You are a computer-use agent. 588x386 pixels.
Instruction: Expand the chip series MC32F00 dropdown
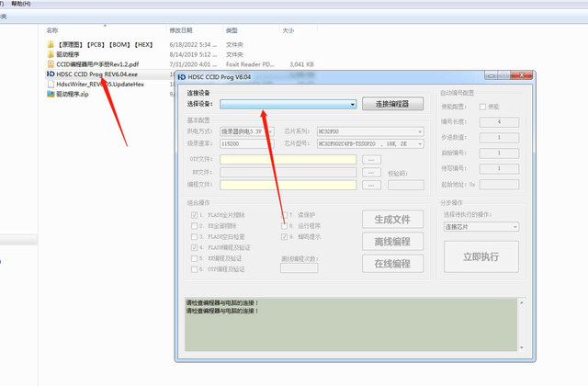(370, 131)
